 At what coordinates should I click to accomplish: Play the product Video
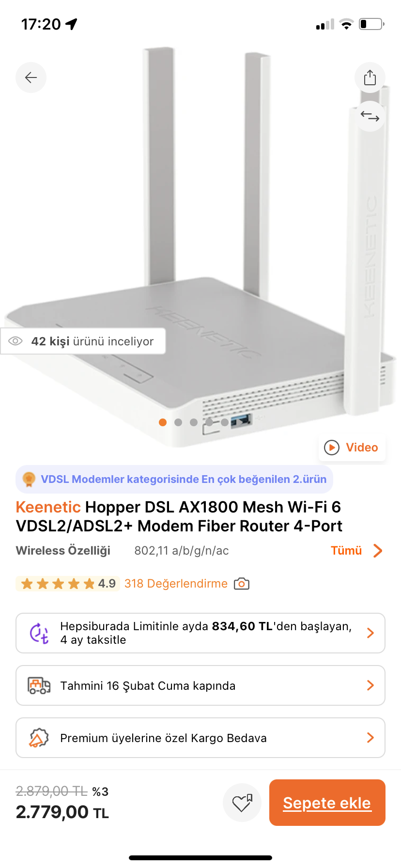[x=352, y=448]
